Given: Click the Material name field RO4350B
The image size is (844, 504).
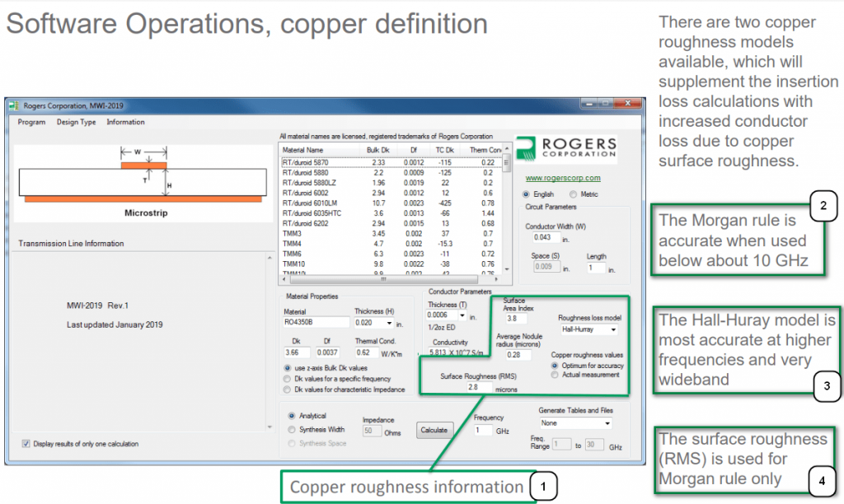Looking at the screenshot, I should [316, 322].
